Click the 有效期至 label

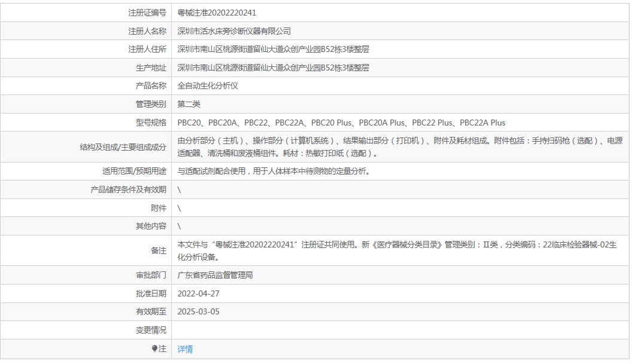tap(151, 311)
